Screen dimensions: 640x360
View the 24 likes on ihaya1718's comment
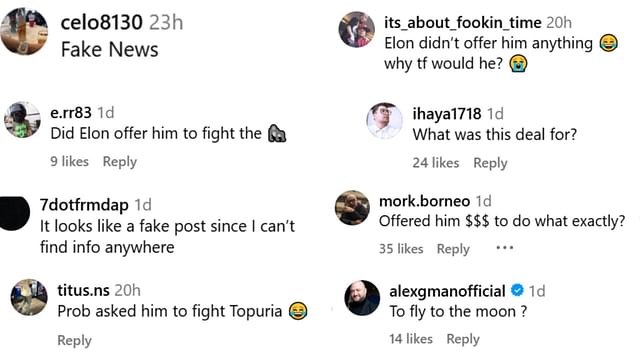[436, 163]
